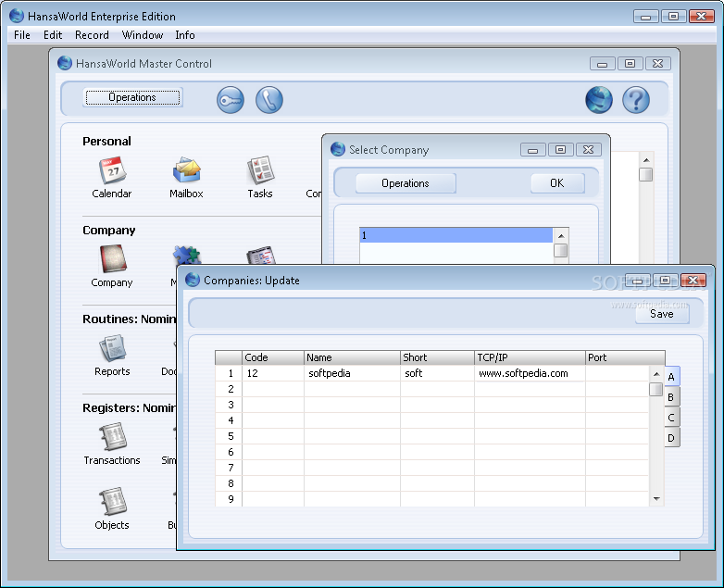Image resolution: width=724 pixels, height=588 pixels.
Task: Click scroll down arrow in Companies table
Action: [x=656, y=499]
